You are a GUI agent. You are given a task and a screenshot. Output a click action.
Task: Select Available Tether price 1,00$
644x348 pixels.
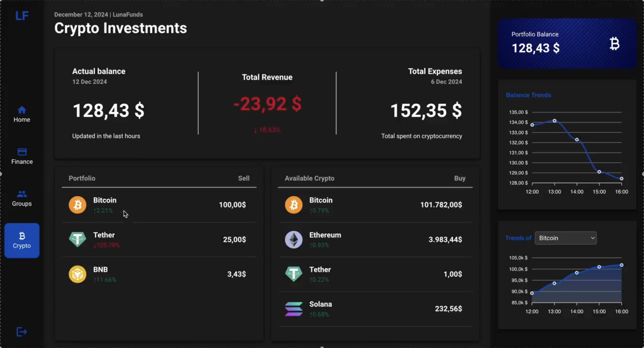pyautogui.click(x=453, y=274)
